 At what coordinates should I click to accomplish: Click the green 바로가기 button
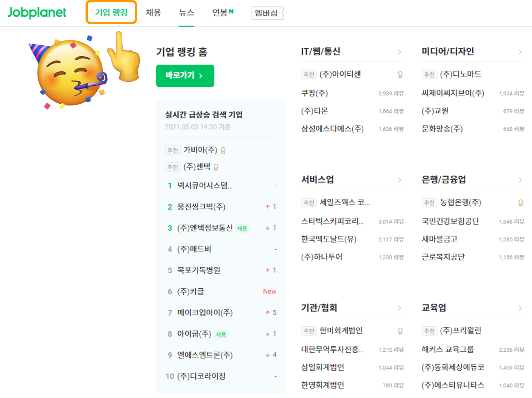(x=185, y=76)
